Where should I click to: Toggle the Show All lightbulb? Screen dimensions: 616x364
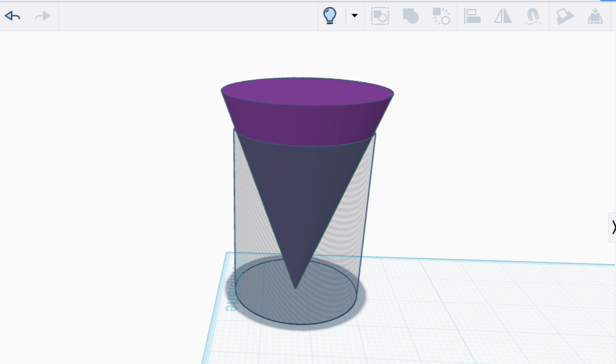pyautogui.click(x=330, y=16)
